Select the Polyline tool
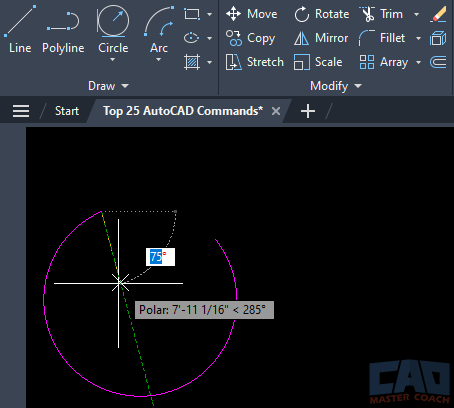The width and height of the screenshot is (454, 408). tap(63, 33)
